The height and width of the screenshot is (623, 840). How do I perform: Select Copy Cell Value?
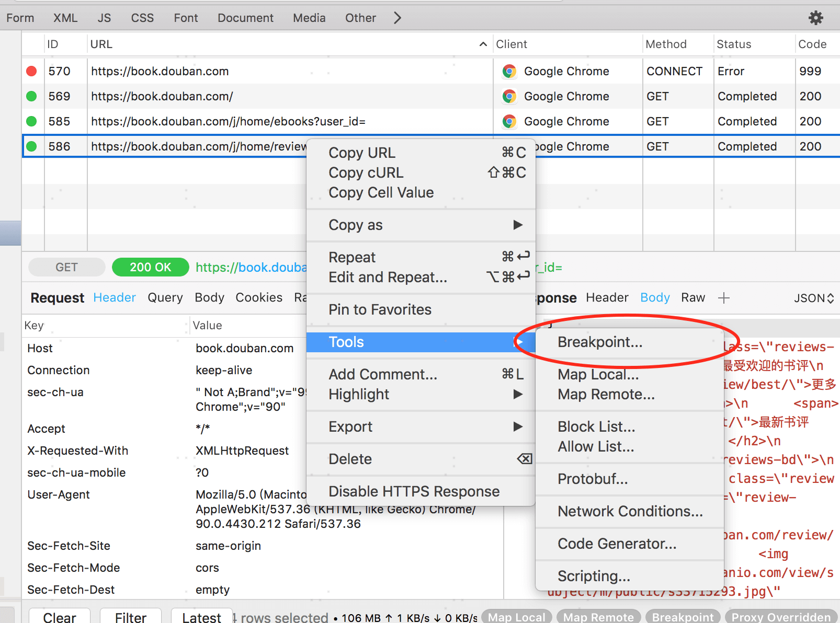(421, 192)
